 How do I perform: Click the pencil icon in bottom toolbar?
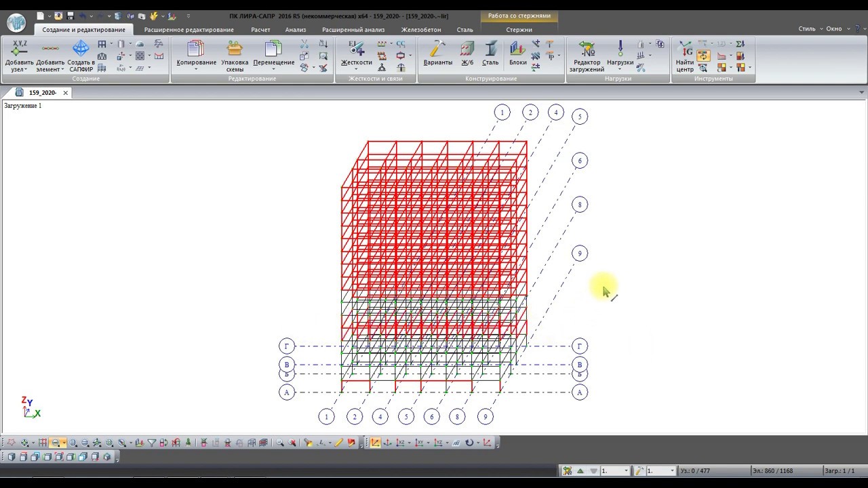coord(339,443)
